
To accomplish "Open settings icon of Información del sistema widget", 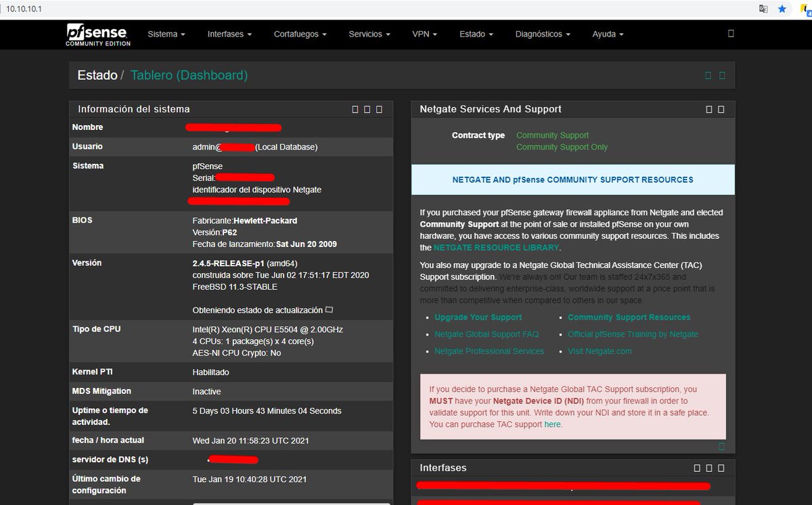I will (x=355, y=109).
